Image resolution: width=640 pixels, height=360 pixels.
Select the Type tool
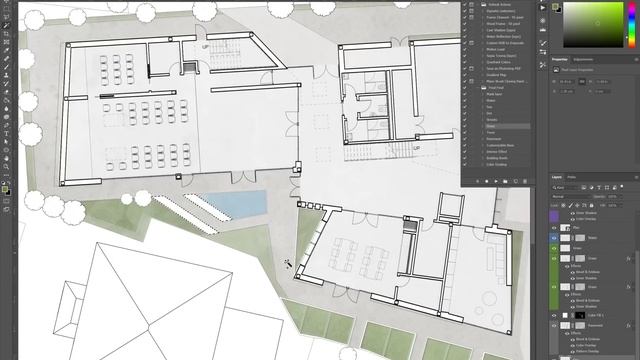pos(6,133)
